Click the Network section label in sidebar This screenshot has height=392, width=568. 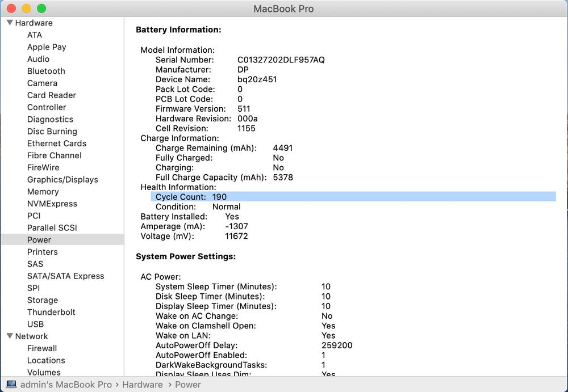pyautogui.click(x=31, y=336)
